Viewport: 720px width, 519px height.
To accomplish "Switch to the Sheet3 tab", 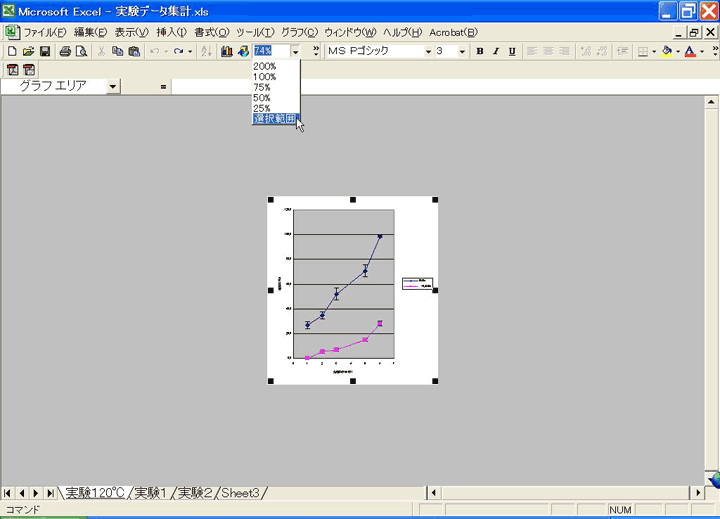I will pyautogui.click(x=240, y=493).
